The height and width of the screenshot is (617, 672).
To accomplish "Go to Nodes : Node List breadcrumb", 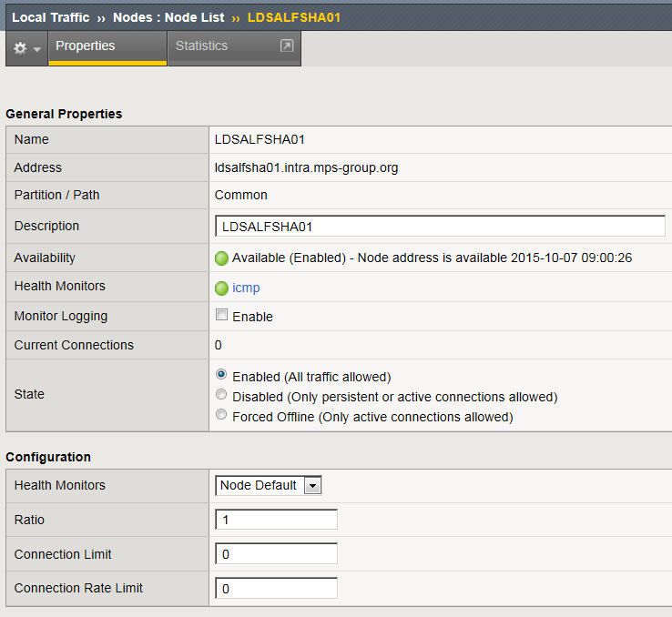I will 168,17.
